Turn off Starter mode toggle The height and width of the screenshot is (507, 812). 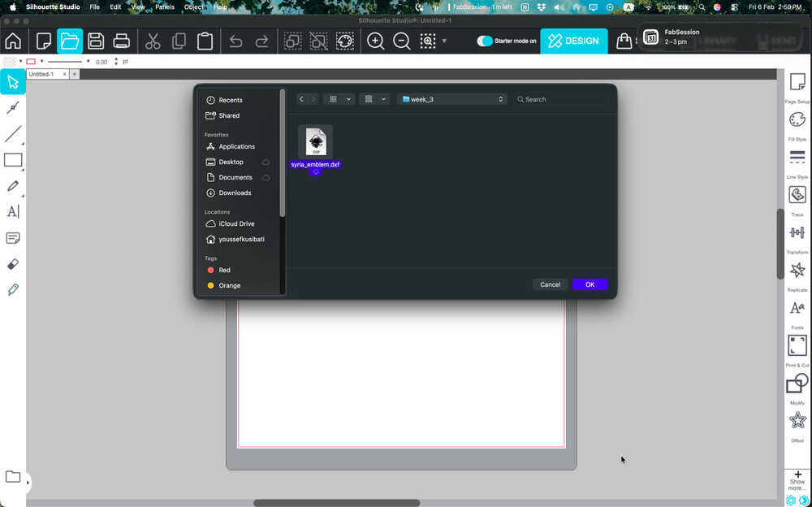(x=484, y=41)
